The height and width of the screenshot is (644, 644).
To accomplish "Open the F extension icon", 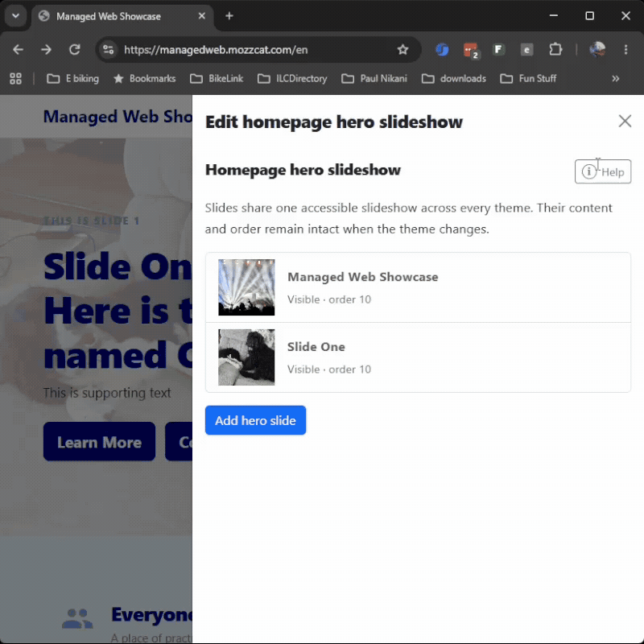I will (x=498, y=50).
